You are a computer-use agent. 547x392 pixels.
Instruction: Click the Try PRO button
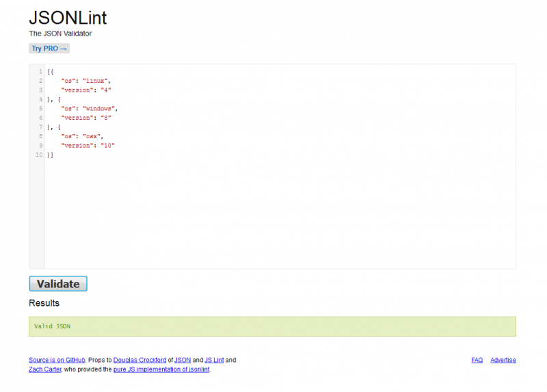[49, 49]
